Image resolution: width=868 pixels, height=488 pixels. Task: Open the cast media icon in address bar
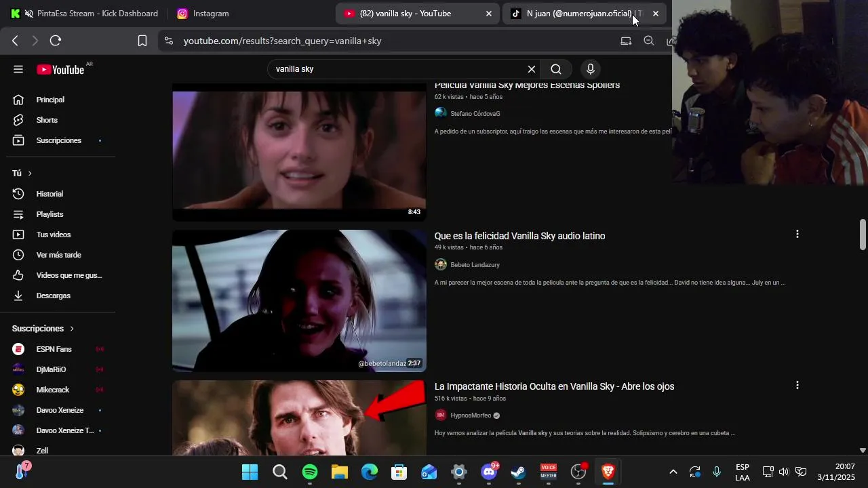tap(626, 41)
